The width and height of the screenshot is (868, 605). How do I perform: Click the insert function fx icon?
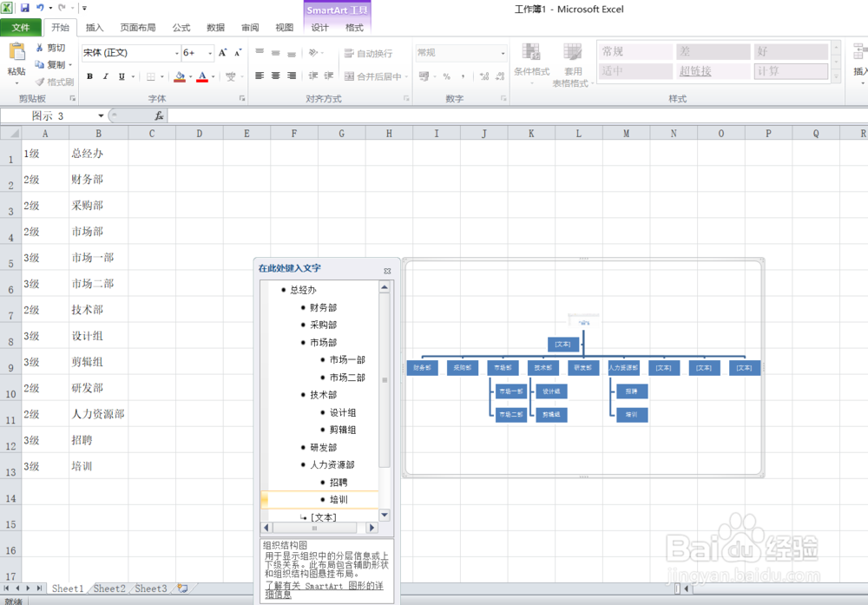159,115
